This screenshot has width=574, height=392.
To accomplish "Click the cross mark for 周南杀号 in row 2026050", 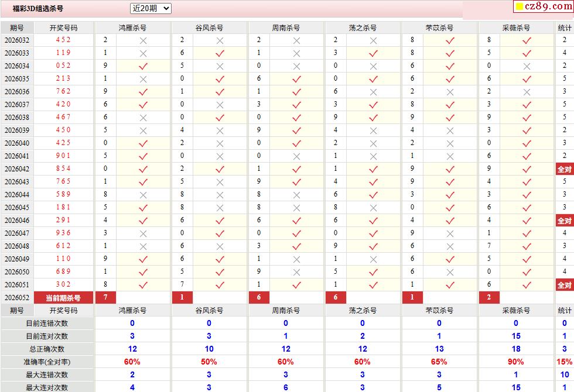I will (296, 272).
